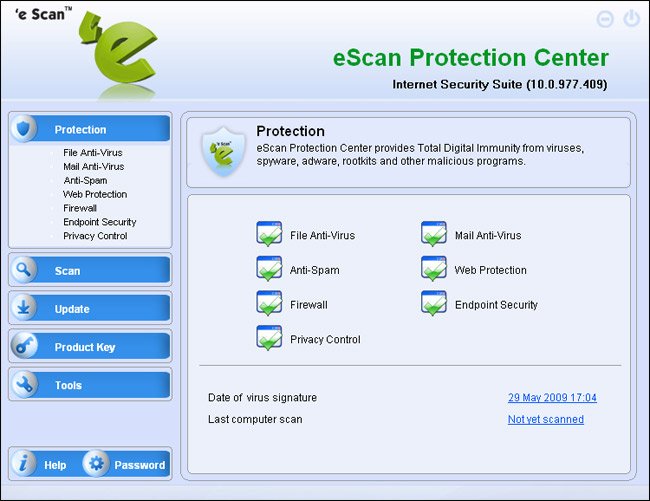
Task: Click the Help info icon
Action: click(24, 463)
